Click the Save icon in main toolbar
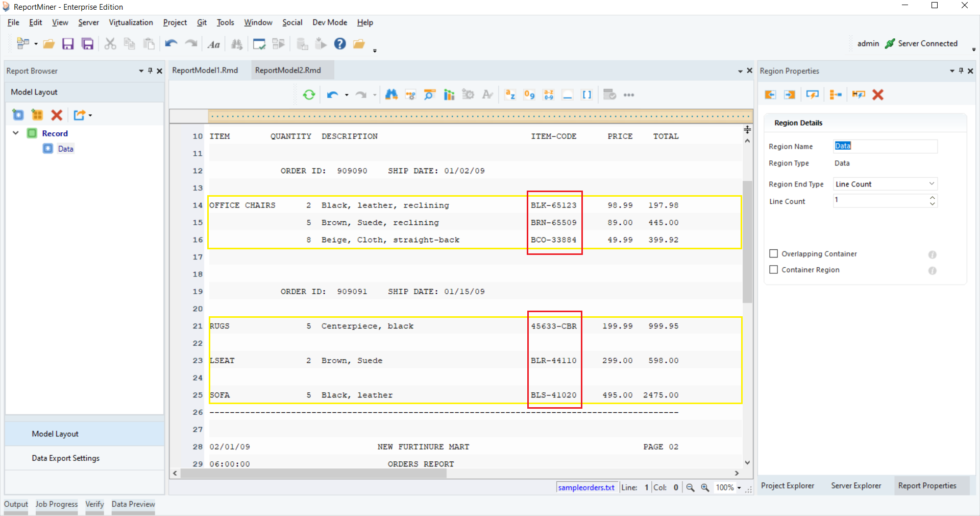 click(68, 44)
